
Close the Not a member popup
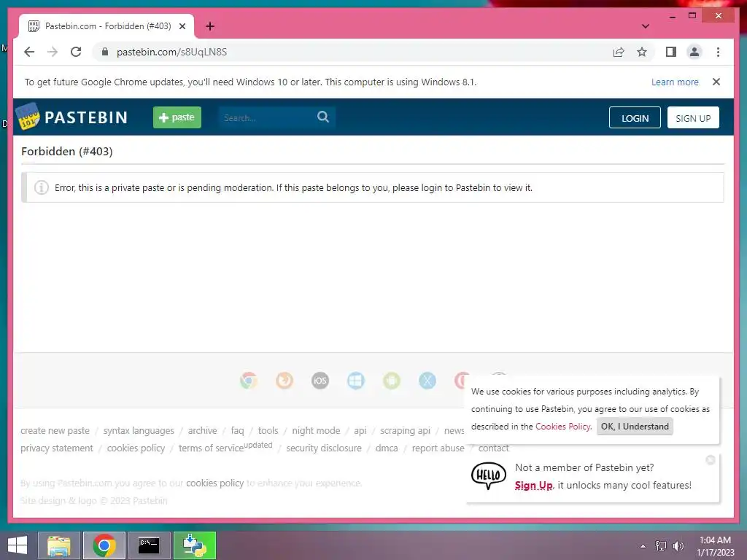coord(711,460)
